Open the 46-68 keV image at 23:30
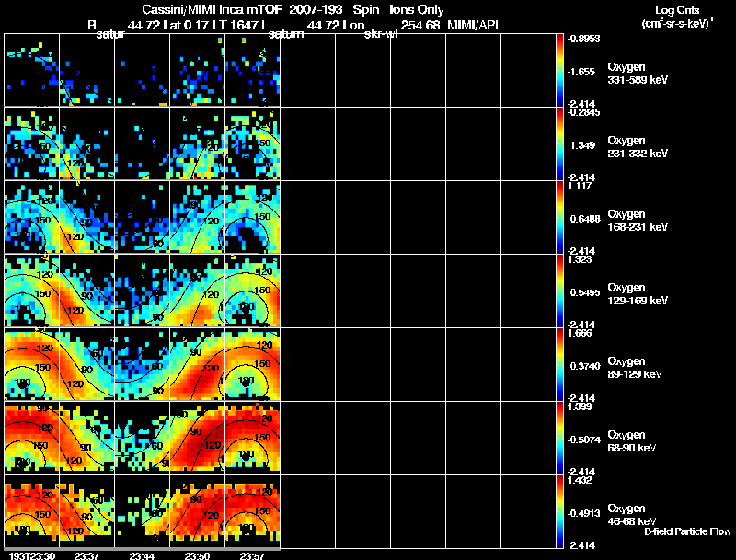Screen dimensions: 736x560 point(31,511)
